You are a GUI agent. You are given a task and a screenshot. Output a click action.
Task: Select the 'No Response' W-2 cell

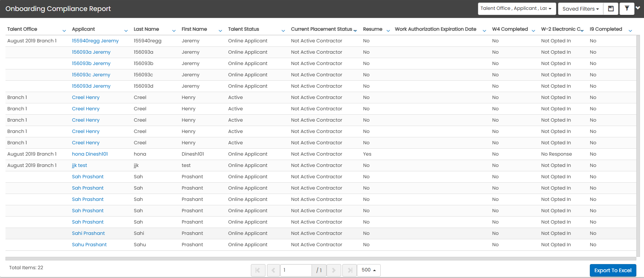click(x=557, y=154)
